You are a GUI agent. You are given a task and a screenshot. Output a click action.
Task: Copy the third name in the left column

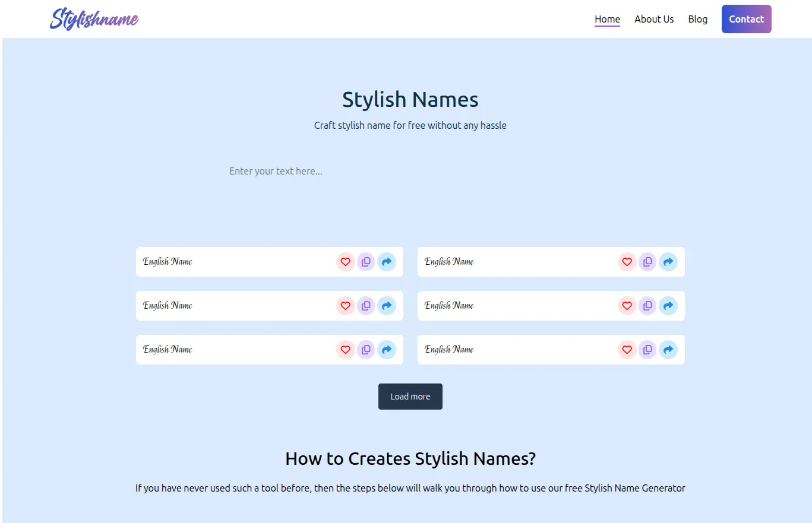pos(366,350)
